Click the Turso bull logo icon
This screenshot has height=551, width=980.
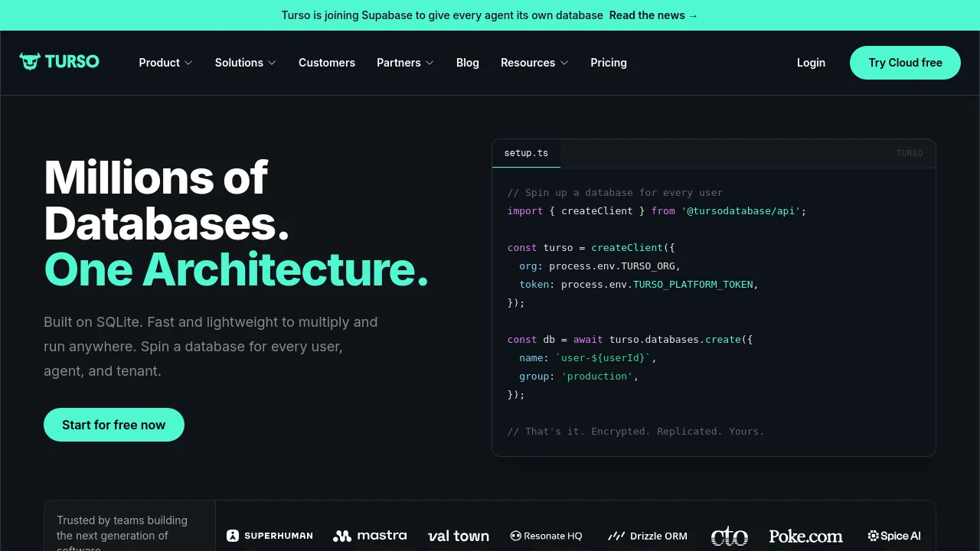tap(30, 61)
